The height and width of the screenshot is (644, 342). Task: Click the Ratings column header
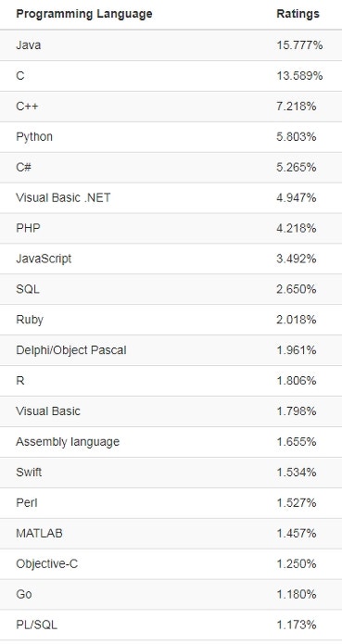(x=298, y=14)
